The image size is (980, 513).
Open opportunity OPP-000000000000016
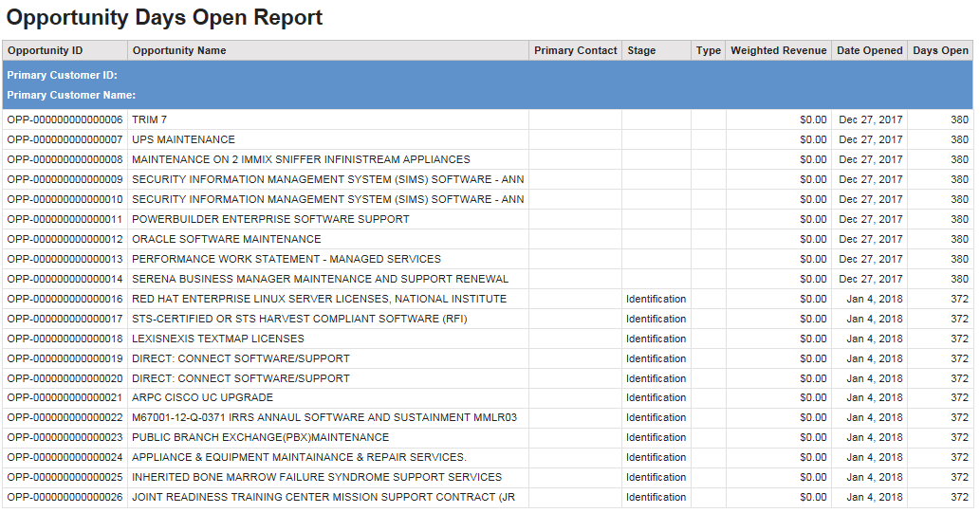click(x=65, y=299)
